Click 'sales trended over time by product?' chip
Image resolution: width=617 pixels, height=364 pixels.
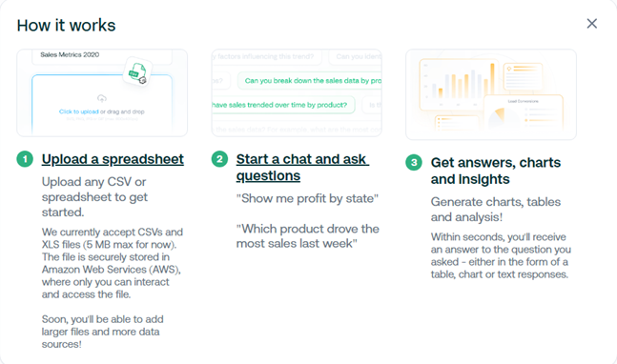click(x=283, y=105)
